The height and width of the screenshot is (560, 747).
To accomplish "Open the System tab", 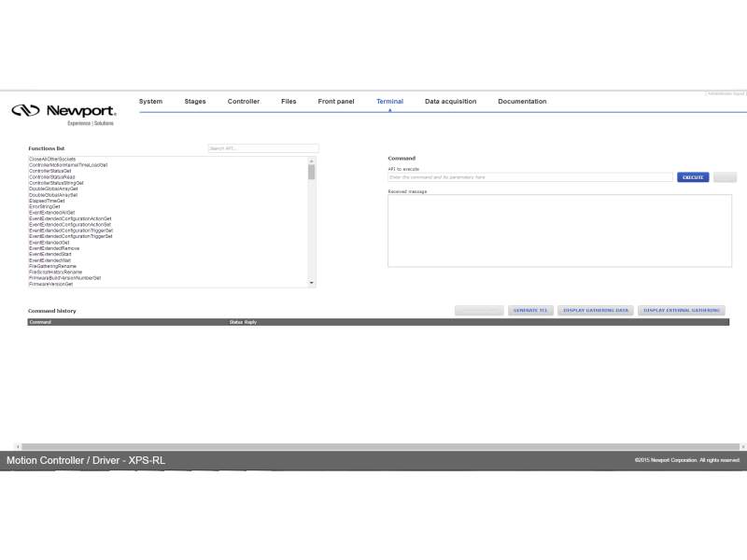I will pos(150,101).
